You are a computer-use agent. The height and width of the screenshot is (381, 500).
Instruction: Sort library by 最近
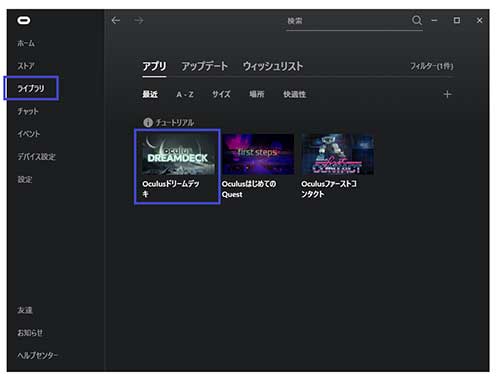[150, 94]
